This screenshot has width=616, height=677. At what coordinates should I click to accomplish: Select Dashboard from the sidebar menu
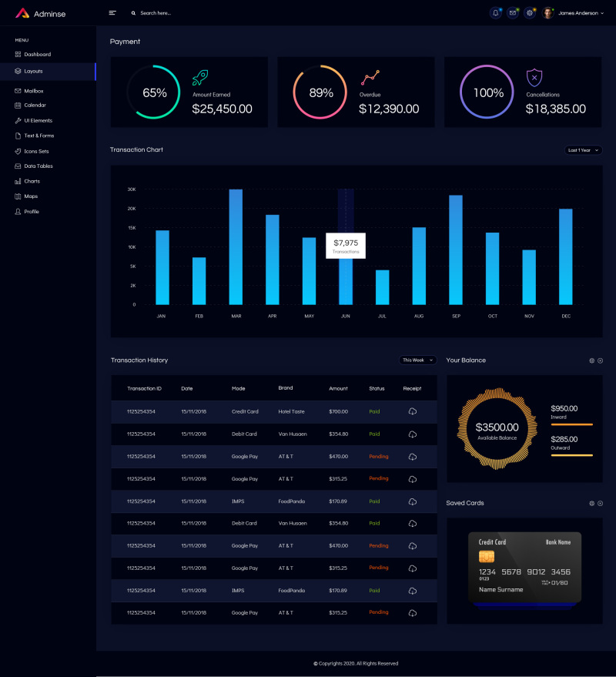17,54
